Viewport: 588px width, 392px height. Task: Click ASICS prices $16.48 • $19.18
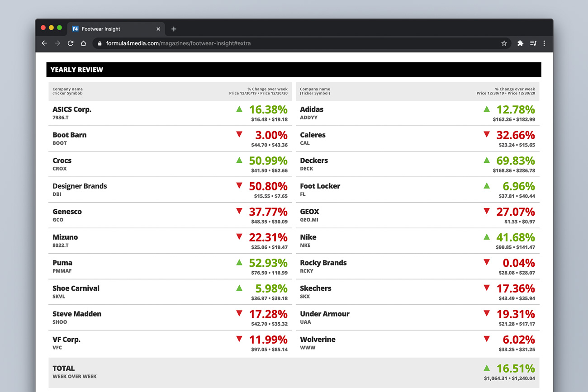270,119
